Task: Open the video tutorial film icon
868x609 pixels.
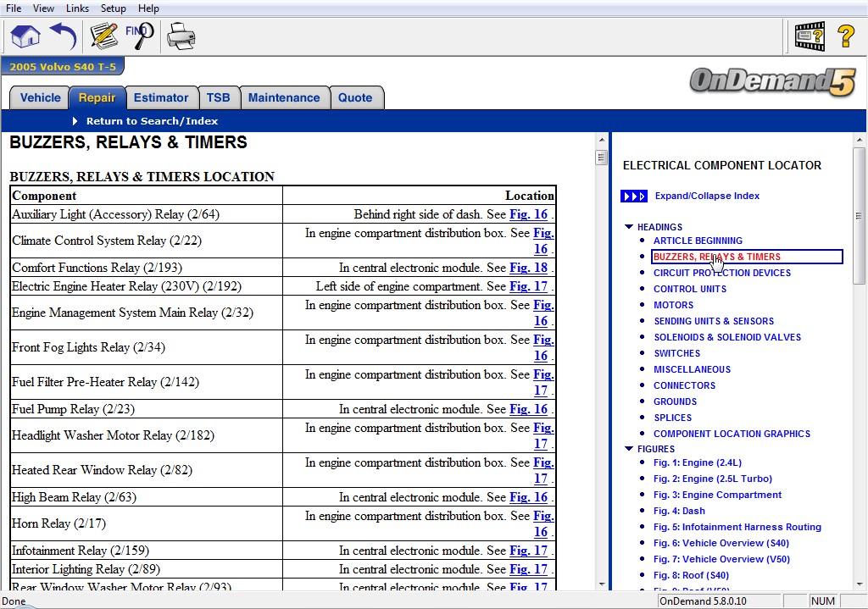Action: click(x=810, y=36)
